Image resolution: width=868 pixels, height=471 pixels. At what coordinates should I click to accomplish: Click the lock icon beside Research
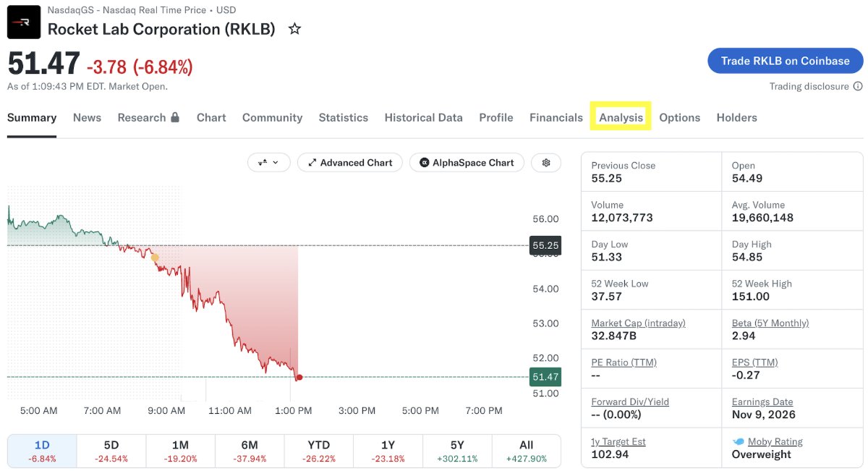coord(175,117)
